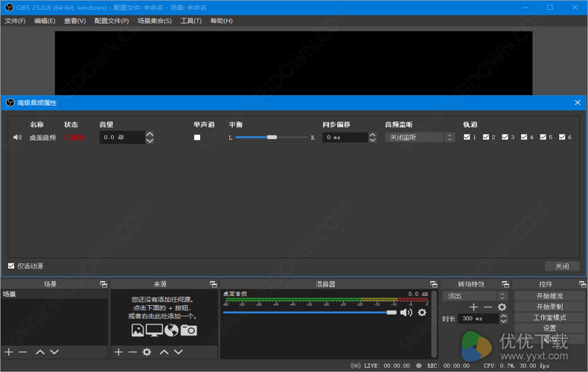
Task: Click the camera source icon
Action: pos(188,330)
